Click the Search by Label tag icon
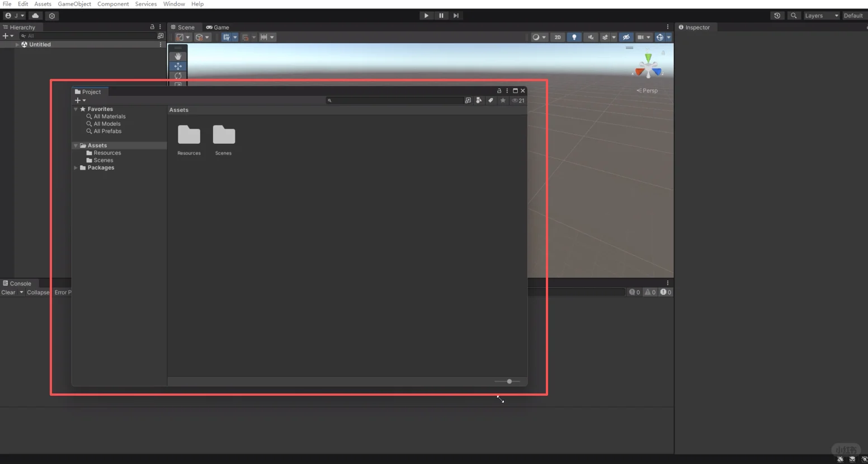This screenshot has width=868, height=464. [490, 101]
